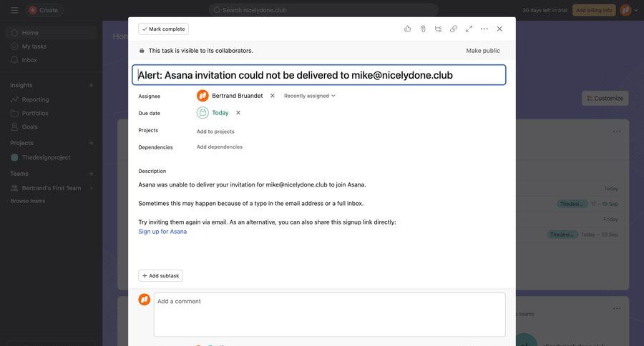This screenshot has width=644, height=346.
Task: Add a new insight with the plus icon
Action: (91, 85)
